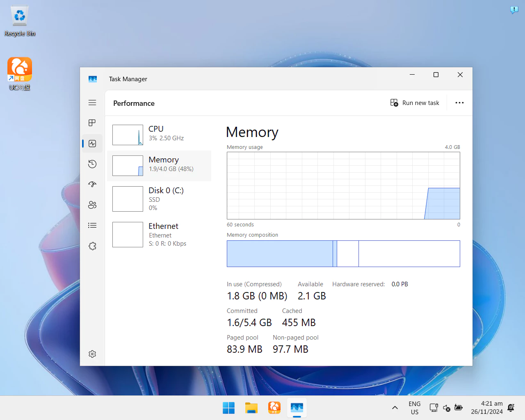Click the Performance page heading
525x420 pixels.
134,103
